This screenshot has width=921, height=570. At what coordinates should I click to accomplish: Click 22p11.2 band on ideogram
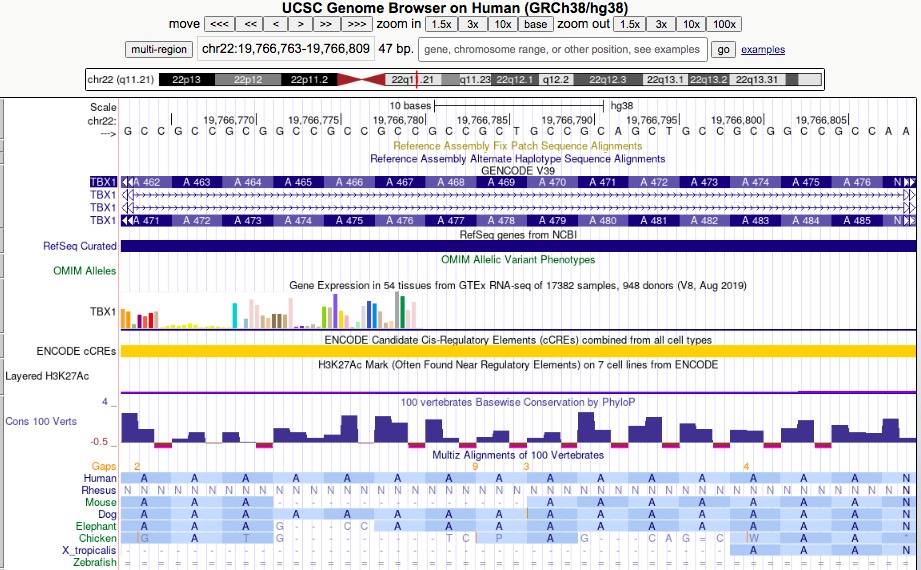[x=309, y=79]
